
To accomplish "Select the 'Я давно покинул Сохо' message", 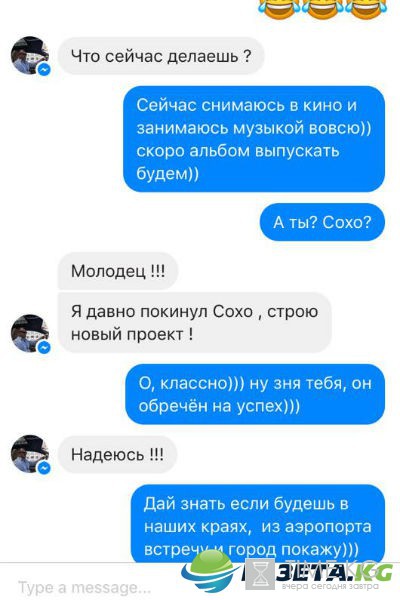I will point(194,322).
